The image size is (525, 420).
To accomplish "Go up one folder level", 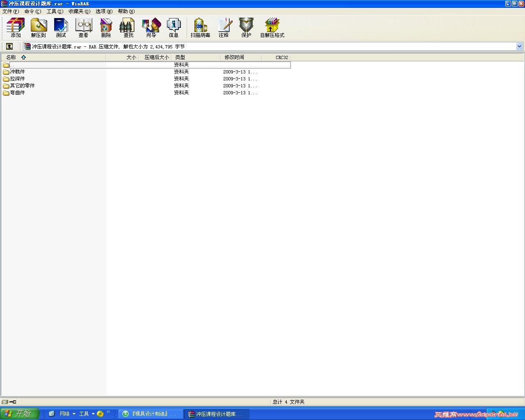I will pos(9,46).
